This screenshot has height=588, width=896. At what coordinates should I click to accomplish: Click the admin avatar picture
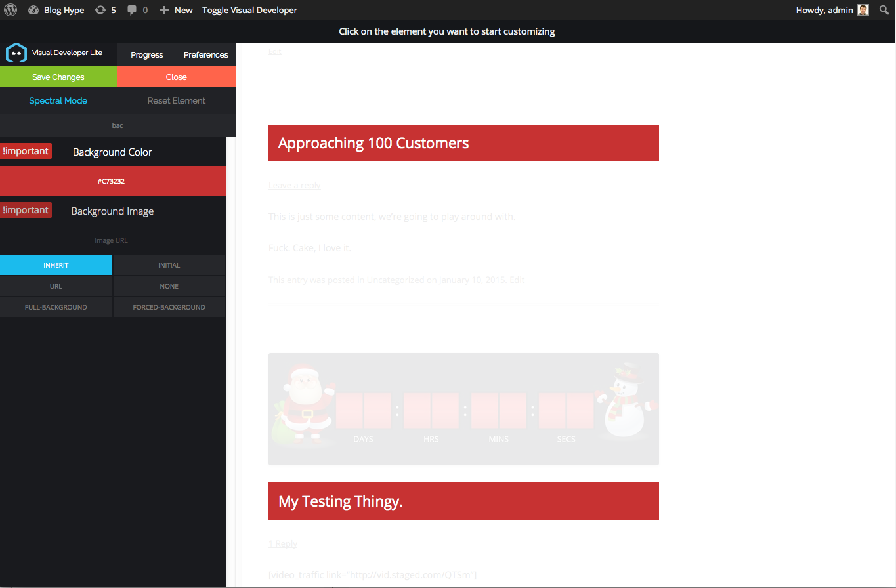tap(863, 10)
